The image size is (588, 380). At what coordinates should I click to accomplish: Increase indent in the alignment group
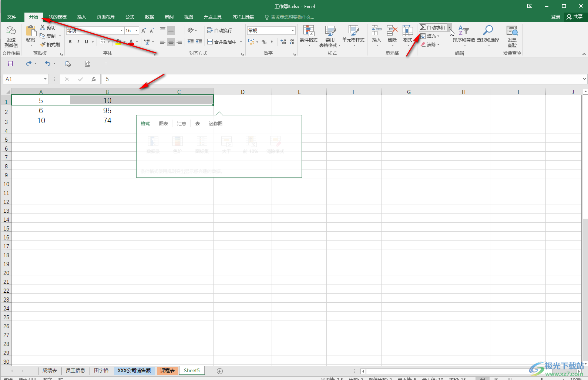point(199,42)
